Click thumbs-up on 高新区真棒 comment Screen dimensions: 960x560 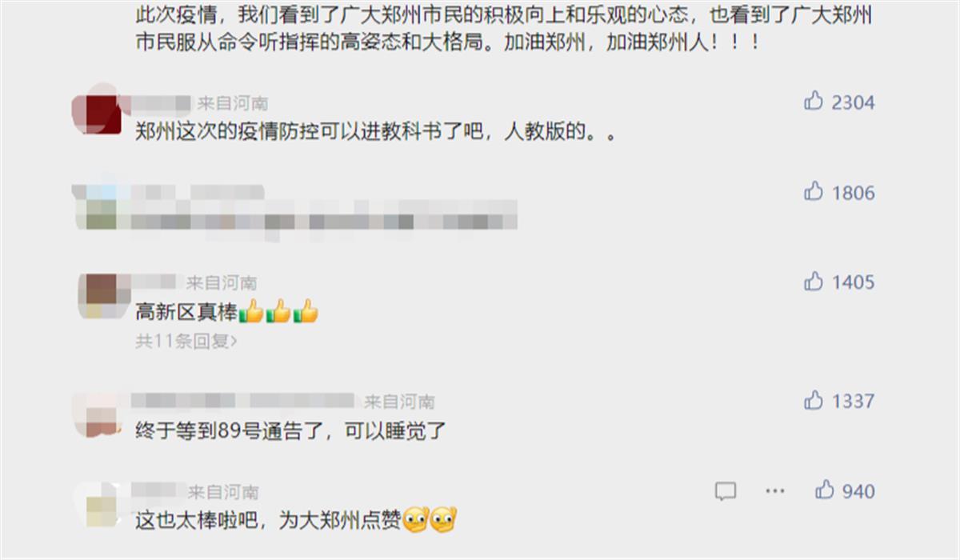coord(814,281)
